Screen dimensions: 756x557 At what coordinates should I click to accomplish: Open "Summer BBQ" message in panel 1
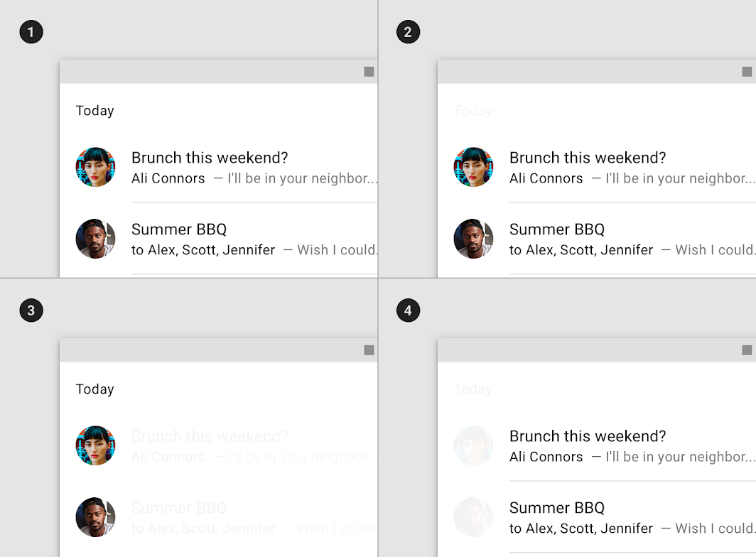[x=179, y=229]
